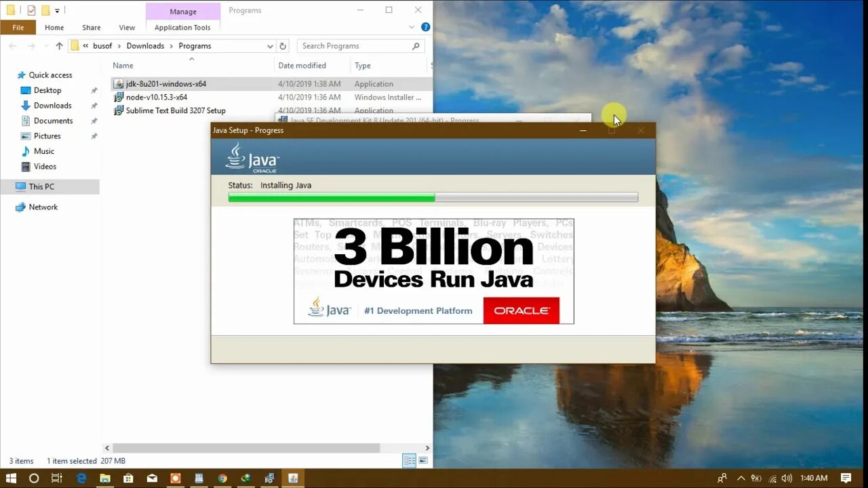The width and height of the screenshot is (868, 488).
Task: Select busof in the address breadcrumb
Action: click(x=102, y=46)
